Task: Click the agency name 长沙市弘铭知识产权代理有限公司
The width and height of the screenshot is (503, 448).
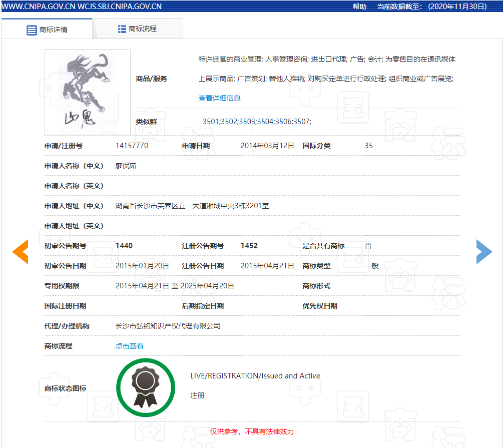Action: click(x=168, y=326)
